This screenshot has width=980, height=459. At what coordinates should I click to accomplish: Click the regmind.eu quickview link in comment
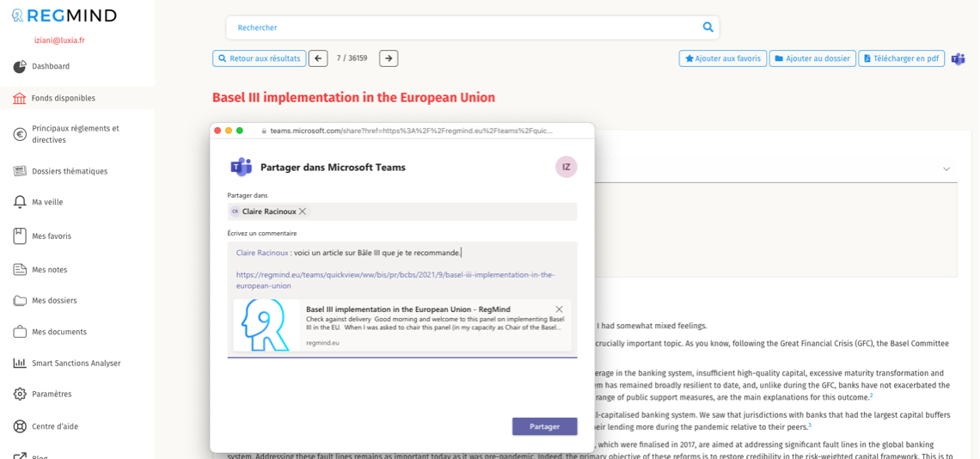coord(395,280)
